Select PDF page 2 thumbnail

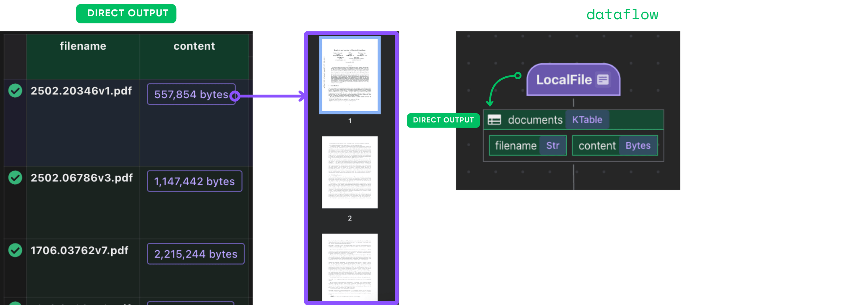click(350, 172)
